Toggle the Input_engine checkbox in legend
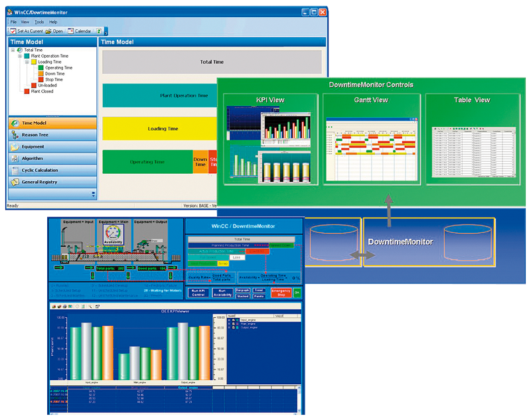Screen dimensions: 531x420 pyautogui.click(x=234, y=320)
